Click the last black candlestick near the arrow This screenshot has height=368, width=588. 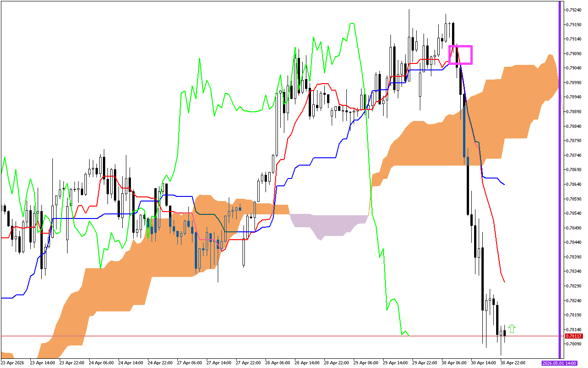pyautogui.click(x=504, y=333)
